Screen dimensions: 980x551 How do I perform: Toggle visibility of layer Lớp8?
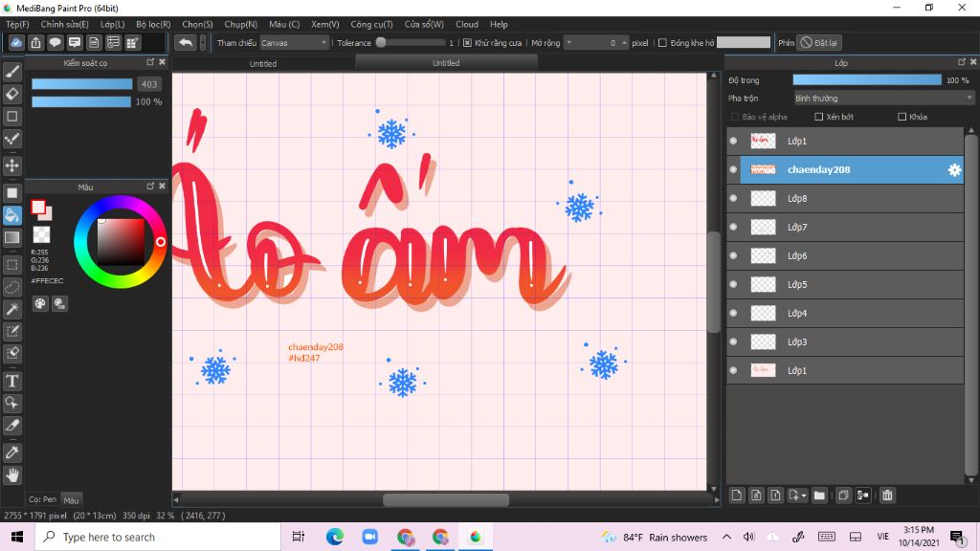pyautogui.click(x=733, y=199)
